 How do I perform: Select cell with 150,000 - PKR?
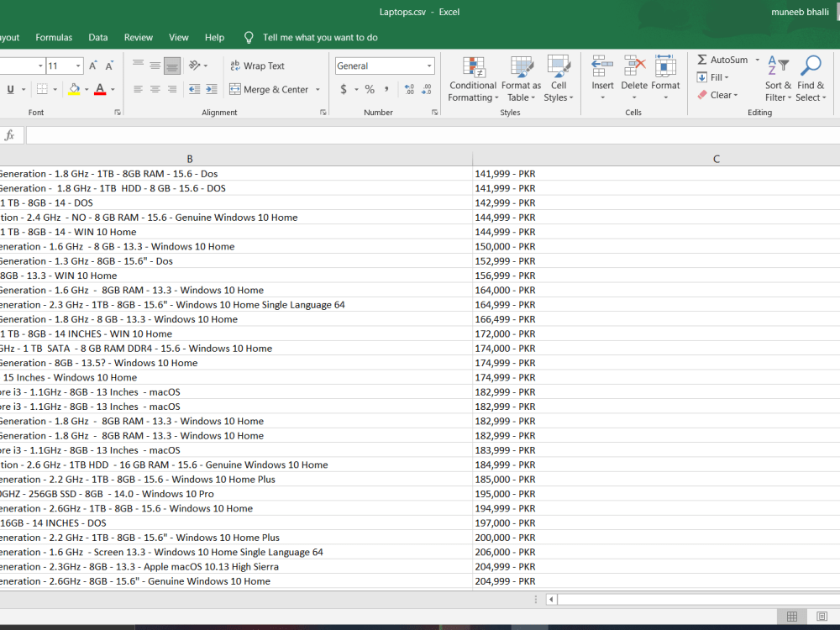tap(656, 246)
